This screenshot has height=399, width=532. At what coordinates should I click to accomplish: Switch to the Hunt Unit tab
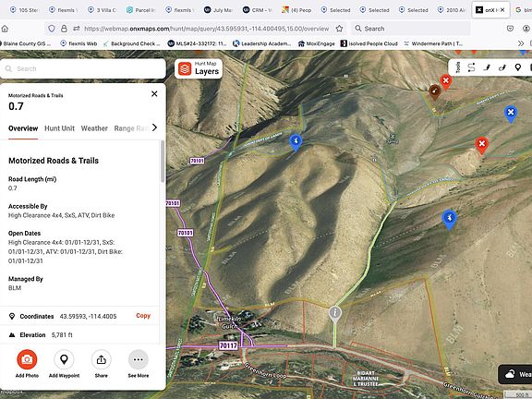[x=59, y=128]
